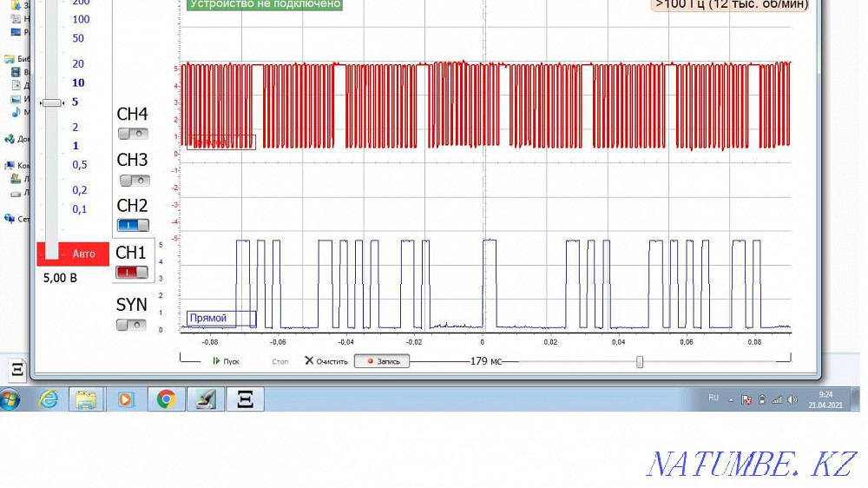Open Internet Explorer from the taskbar
Screen dimensions: 868x488
[49, 399]
